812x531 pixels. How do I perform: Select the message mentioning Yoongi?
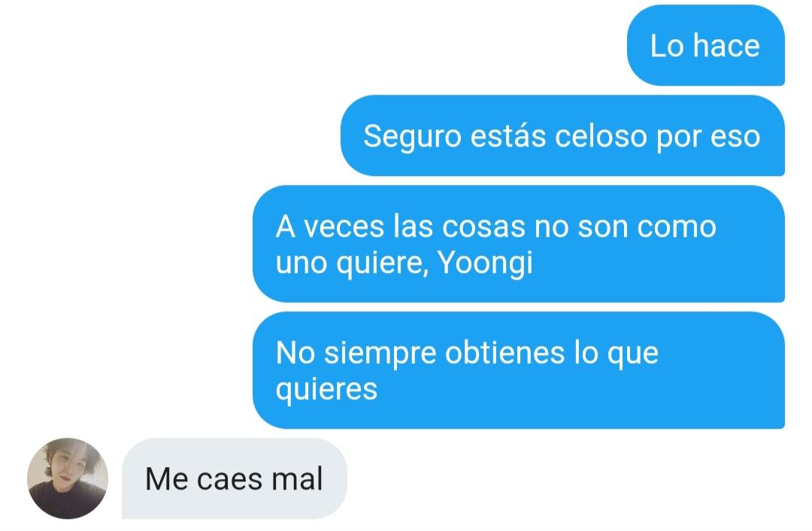point(518,244)
